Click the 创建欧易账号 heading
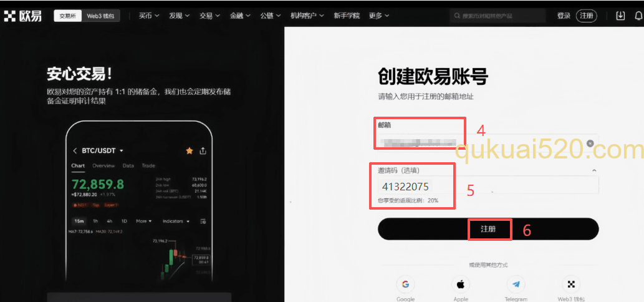This screenshot has width=644, height=302. point(433,77)
